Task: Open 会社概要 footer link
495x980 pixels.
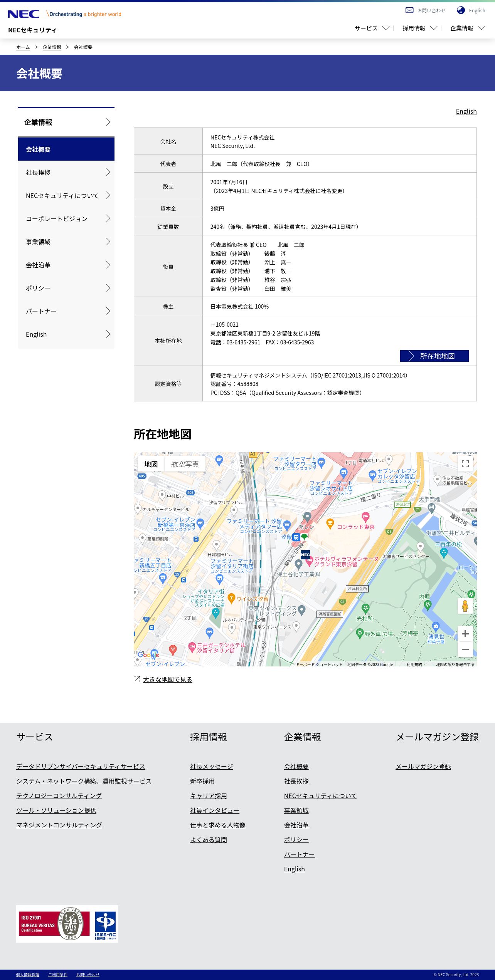Action: tap(296, 767)
